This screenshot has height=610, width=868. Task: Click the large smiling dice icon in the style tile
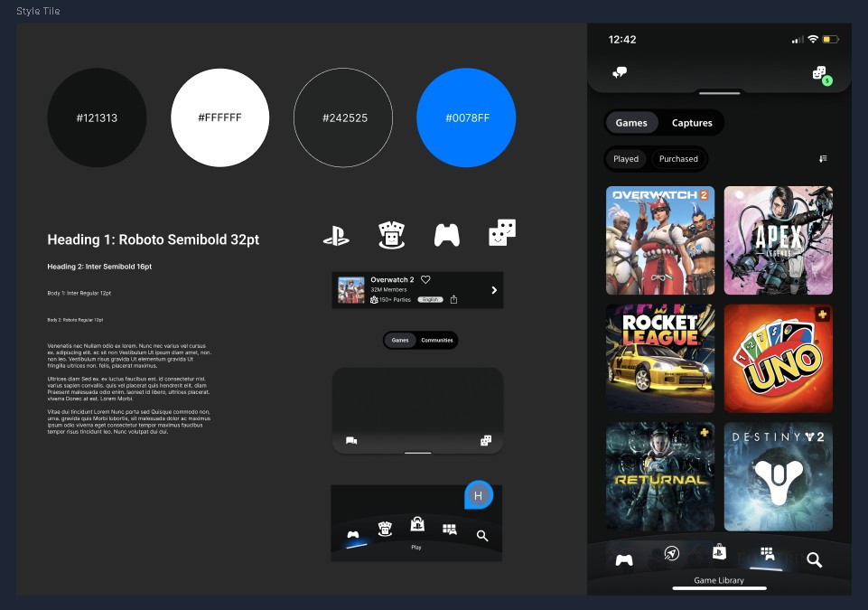502,232
